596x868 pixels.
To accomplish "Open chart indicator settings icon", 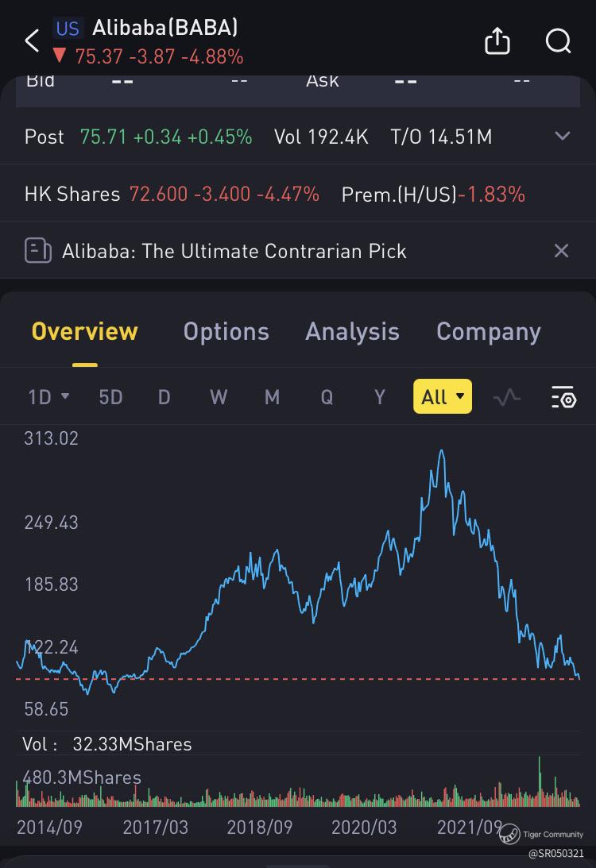I will (x=564, y=397).
